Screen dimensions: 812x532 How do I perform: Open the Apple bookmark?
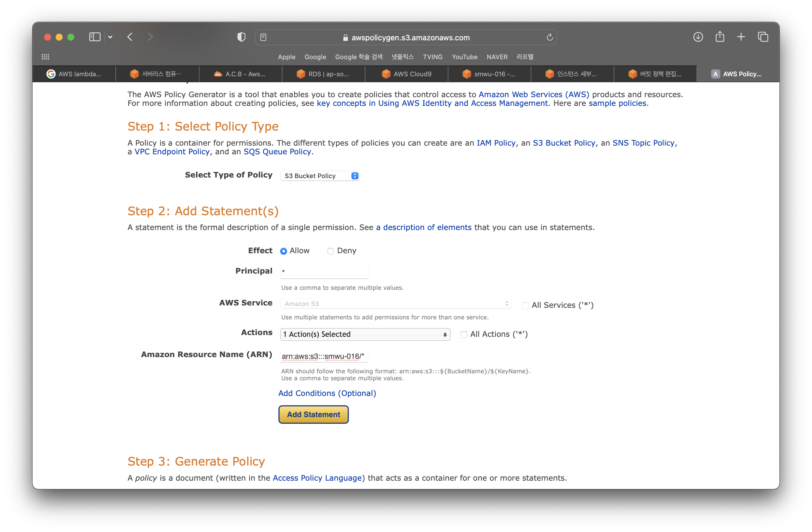click(x=287, y=57)
